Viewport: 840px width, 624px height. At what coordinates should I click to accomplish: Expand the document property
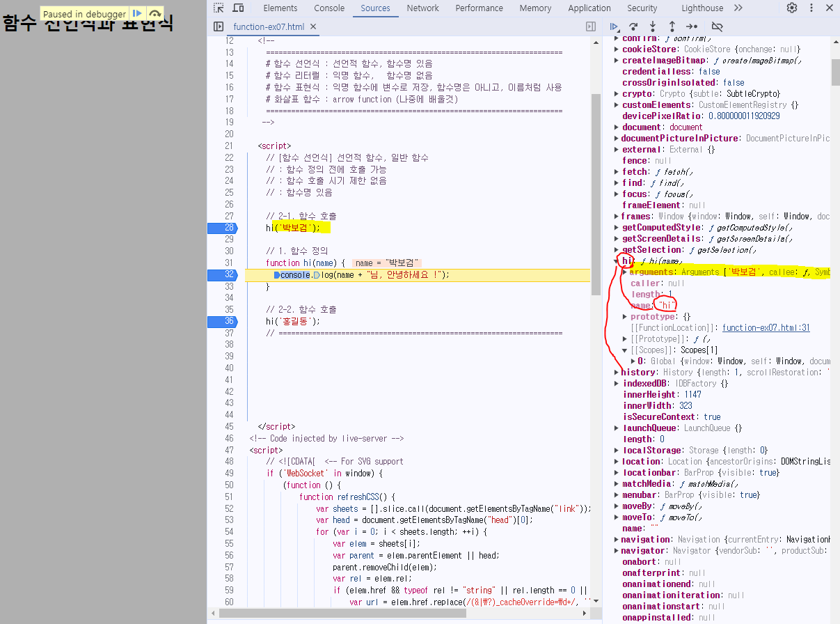pyautogui.click(x=617, y=127)
